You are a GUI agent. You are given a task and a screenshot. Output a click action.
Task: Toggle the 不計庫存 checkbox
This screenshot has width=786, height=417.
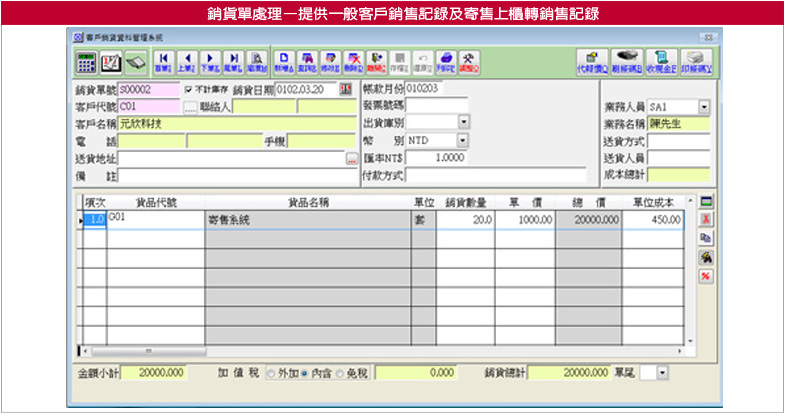point(189,89)
